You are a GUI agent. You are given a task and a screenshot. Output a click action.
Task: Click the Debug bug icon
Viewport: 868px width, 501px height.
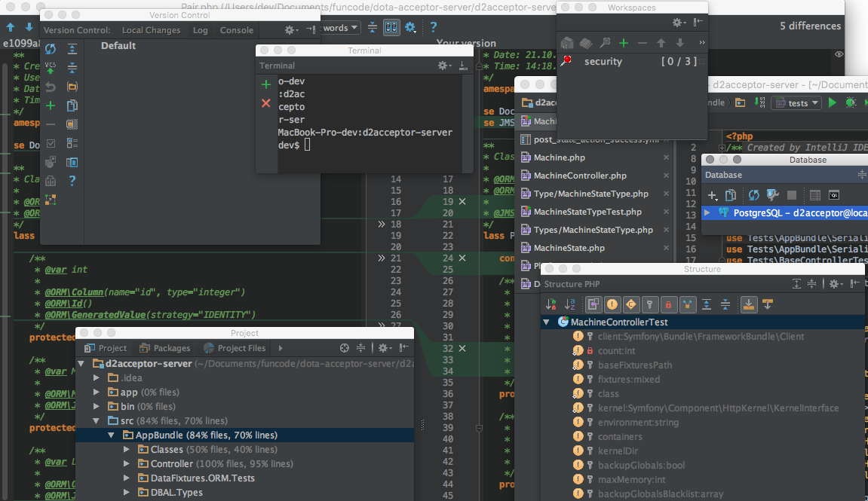point(851,102)
